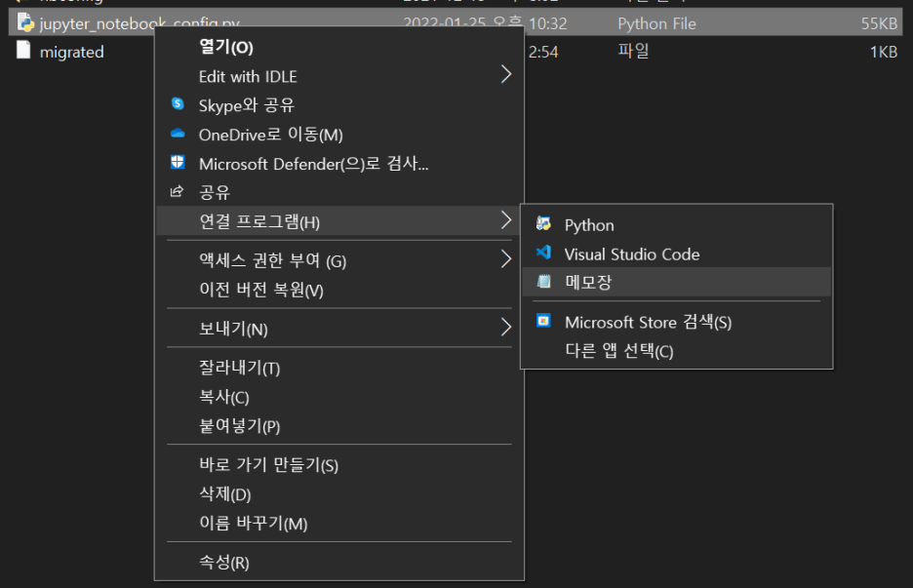The height and width of the screenshot is (588, 913).
Task: Open 연결 프로그램(H) menu entry
Action: [x=339, y=221]
